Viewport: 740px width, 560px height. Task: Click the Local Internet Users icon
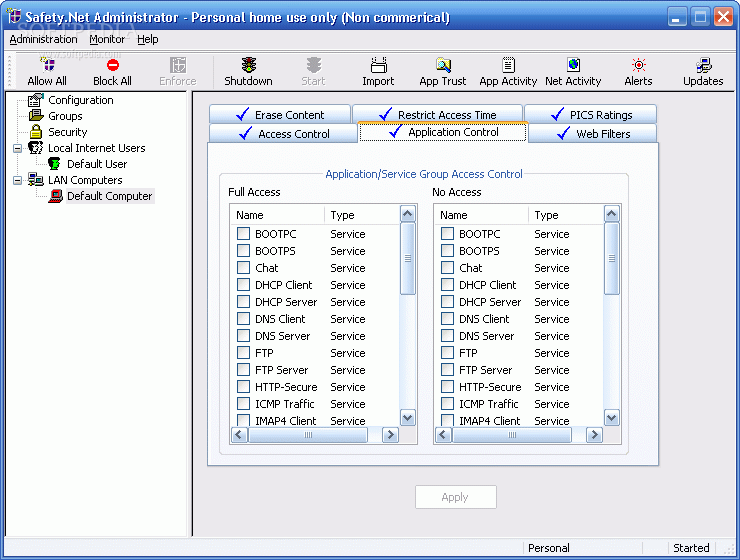[x=36, y=148]
